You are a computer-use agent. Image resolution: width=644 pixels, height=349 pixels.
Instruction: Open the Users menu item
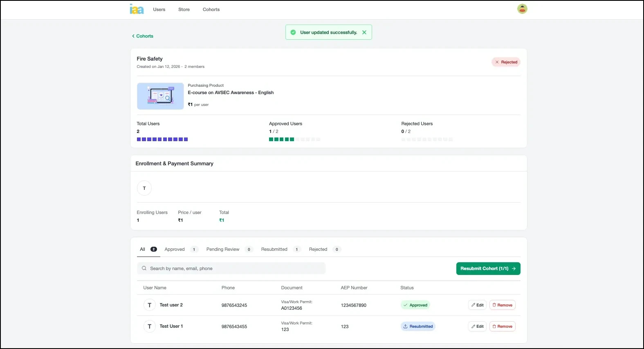[x=159, y=9]
